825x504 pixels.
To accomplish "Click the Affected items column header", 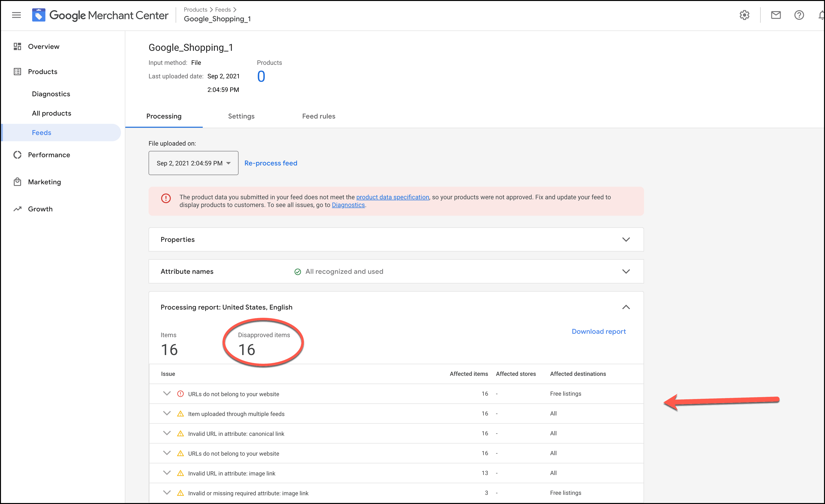I will tap(469, 374).
